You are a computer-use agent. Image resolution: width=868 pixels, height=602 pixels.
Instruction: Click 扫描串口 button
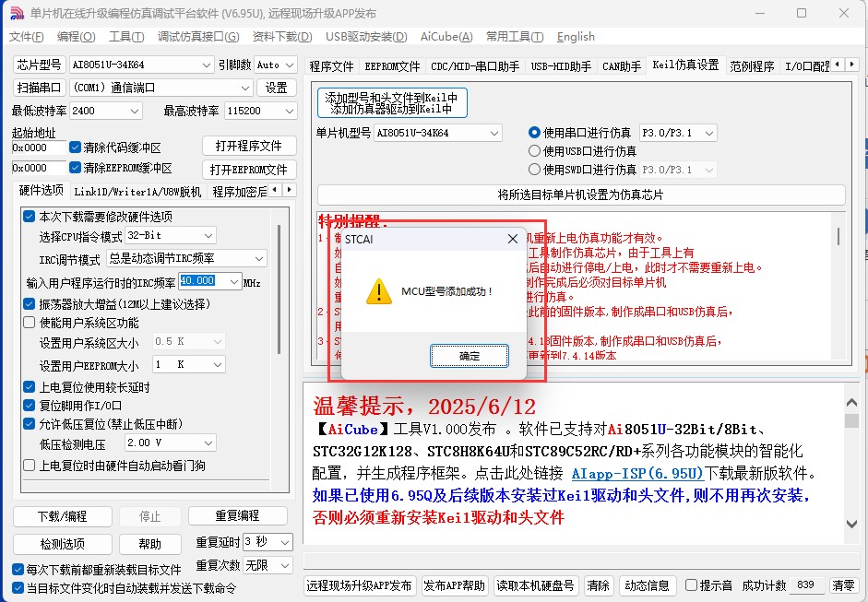click(x=39, y=88)
